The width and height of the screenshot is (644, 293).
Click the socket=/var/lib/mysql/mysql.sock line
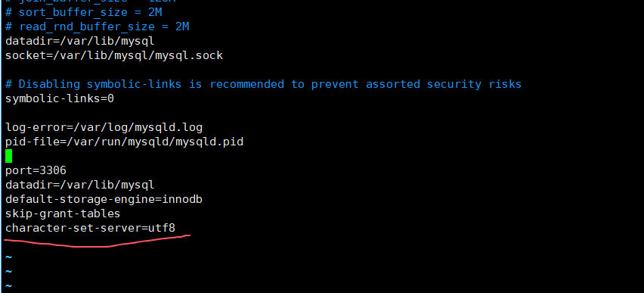(114, 55)
